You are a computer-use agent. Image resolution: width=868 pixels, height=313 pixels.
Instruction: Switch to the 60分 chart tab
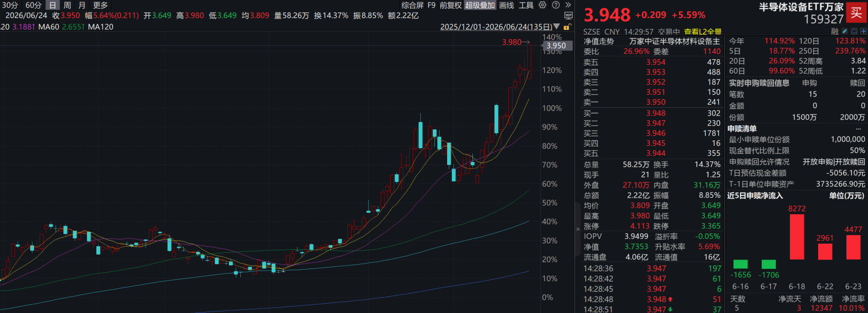(x=33, y=5)
